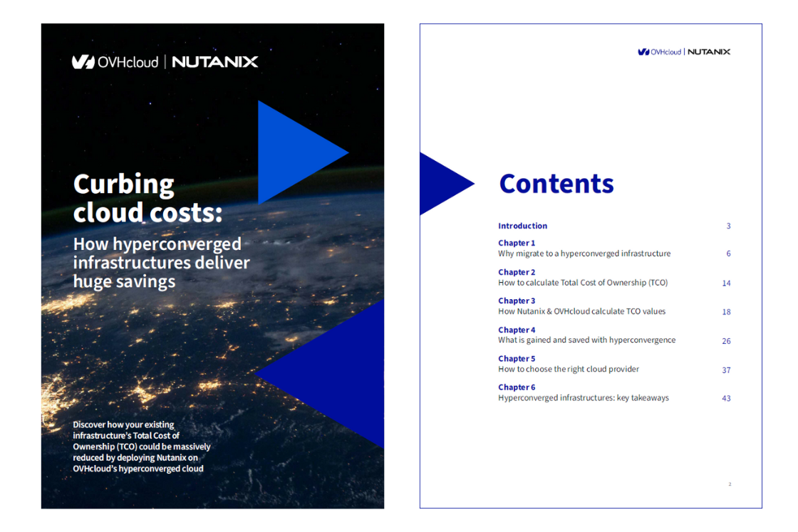
Task: Click page number 37 for Chapter 5
Action: (726, 370)
